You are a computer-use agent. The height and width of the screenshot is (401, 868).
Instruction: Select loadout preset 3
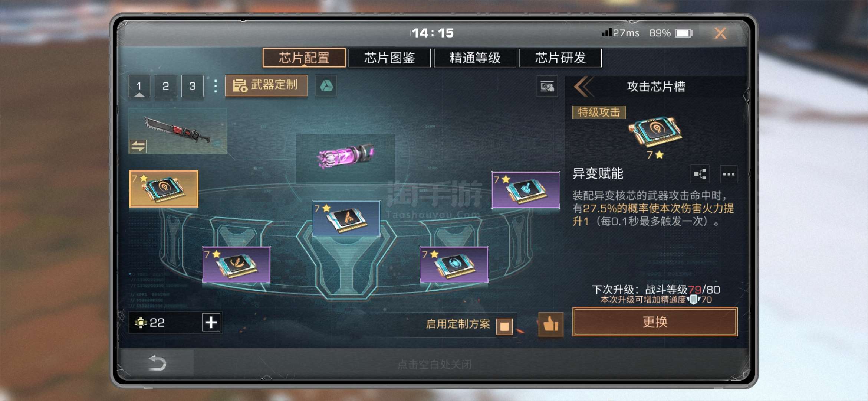192,86
